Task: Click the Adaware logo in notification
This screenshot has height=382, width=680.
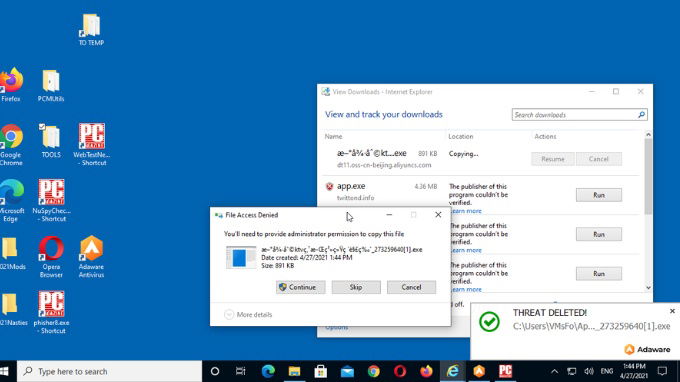Action: pos(647,349)
